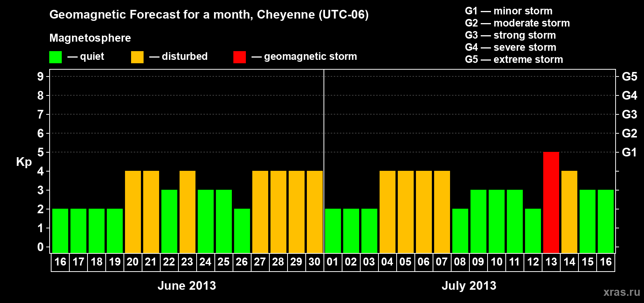Click the Kp axis value 0
Screen dimensions: 644x303
coord(41,247)
